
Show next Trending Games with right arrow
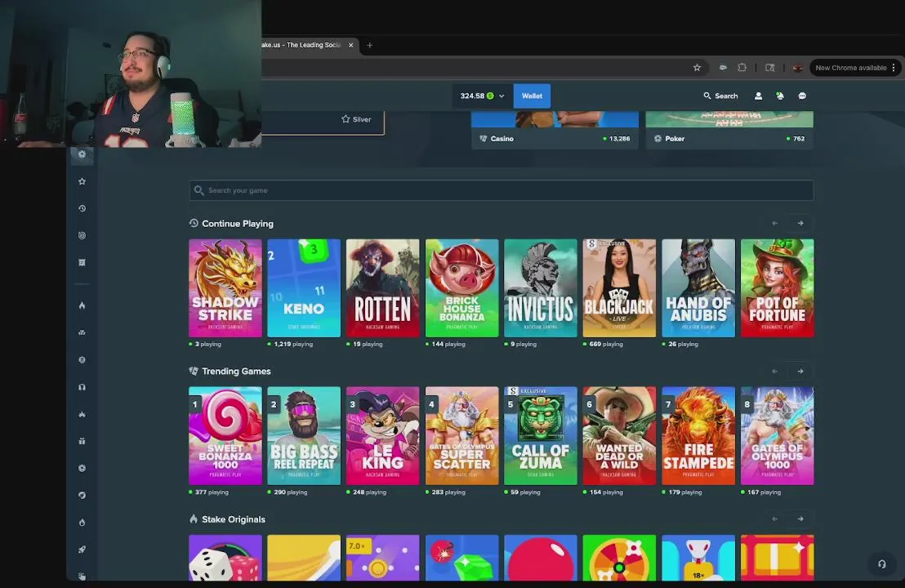point(800,371)
